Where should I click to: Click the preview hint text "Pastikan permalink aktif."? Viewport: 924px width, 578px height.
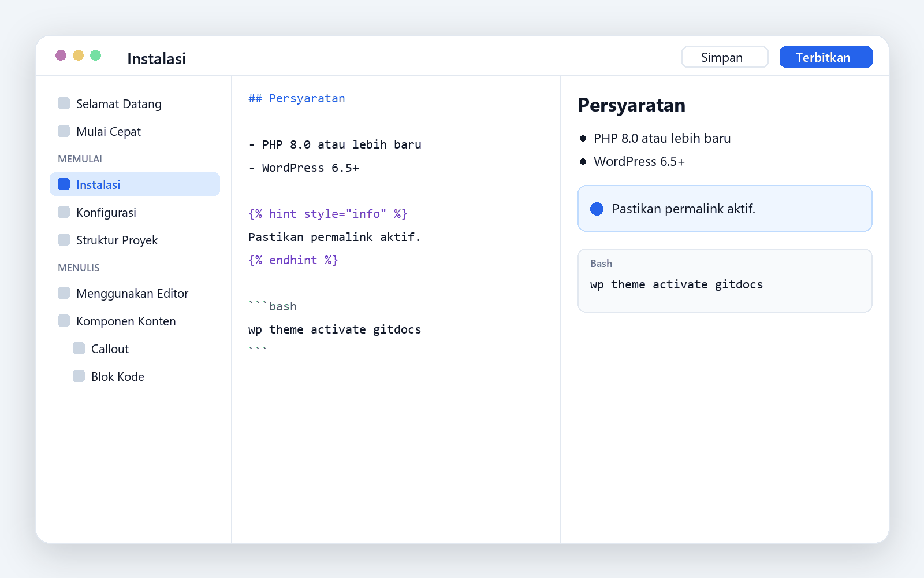tap(684, 209)
